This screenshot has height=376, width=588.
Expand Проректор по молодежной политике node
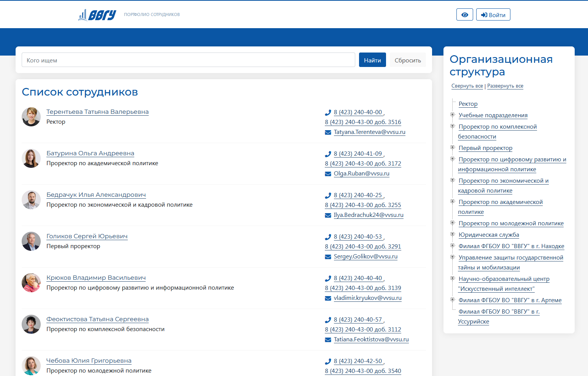[x=453, y=223]
